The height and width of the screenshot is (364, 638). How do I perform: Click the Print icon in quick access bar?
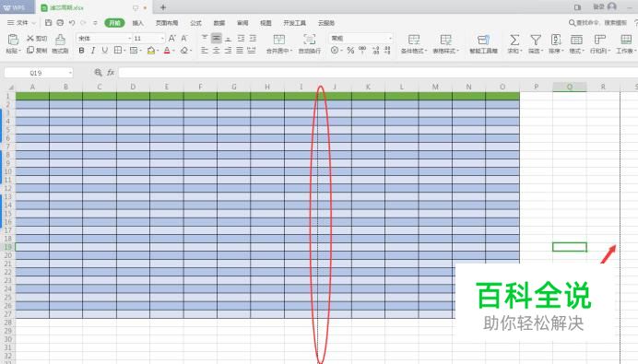pos(60,23)
